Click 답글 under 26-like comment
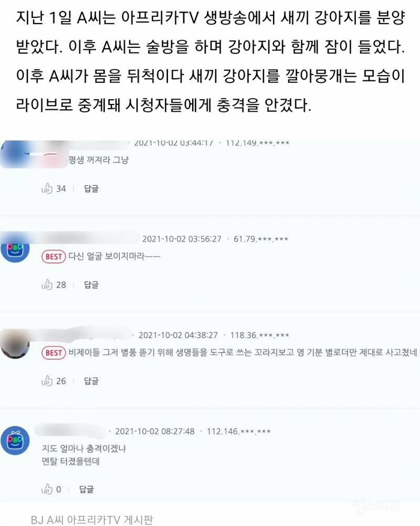This screenshot has height=526, width=420. (91, 381)
